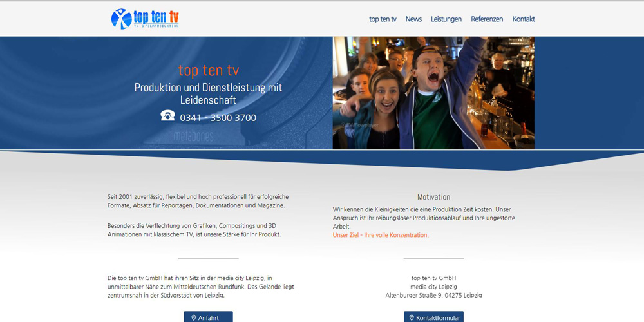Click the Kontaktformular button

pyautogui.click(x=433, y=317)
